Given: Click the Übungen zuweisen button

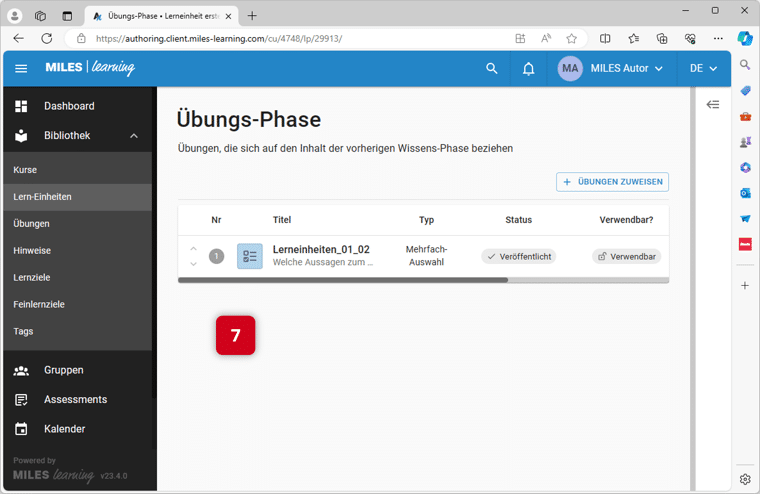Looking at the screenshot, I should (612, 182).
